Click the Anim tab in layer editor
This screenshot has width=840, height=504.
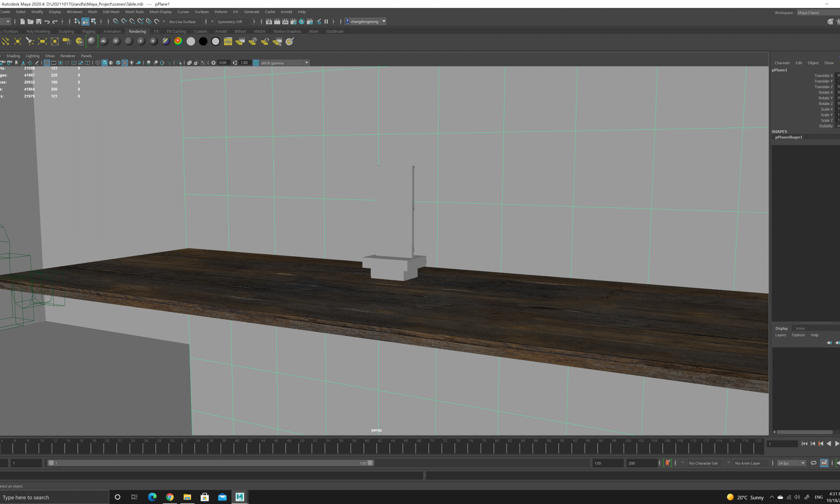[x=800, y=328]
